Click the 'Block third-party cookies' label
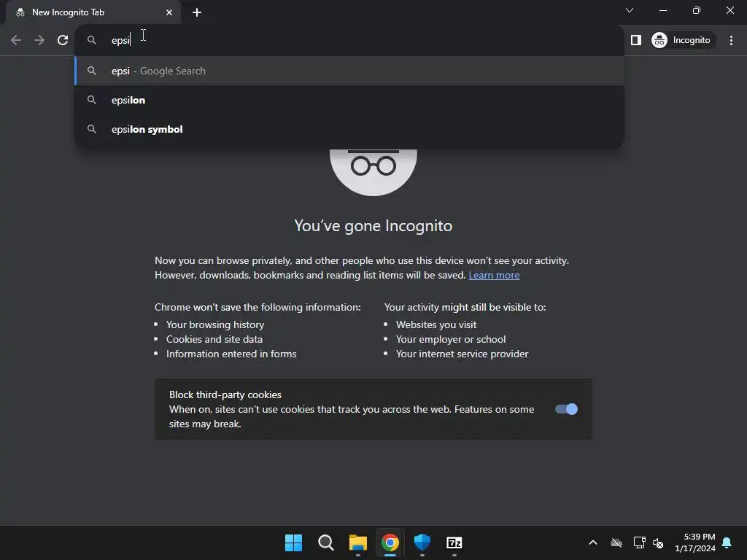The height and width of the screenshot is (560, 747). [225, 394]
